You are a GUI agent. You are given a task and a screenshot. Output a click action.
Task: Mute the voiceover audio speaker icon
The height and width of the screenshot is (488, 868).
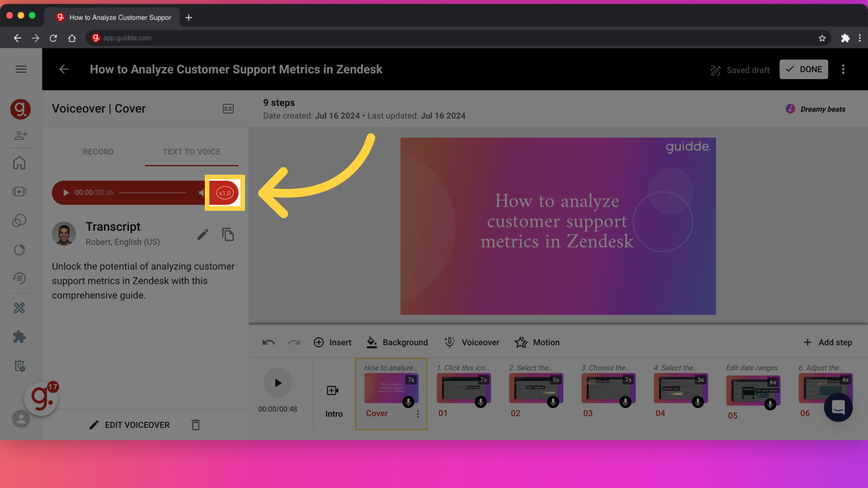[x=202, y=193]
